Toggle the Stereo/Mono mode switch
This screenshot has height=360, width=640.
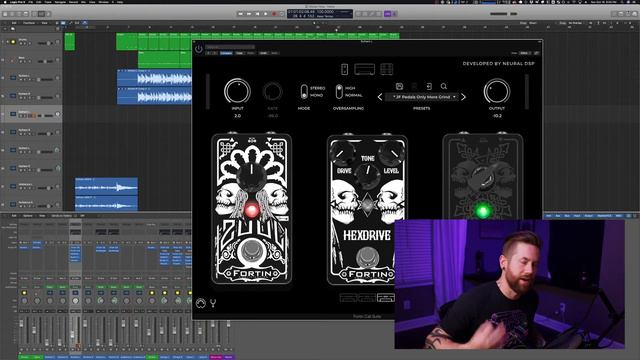click(304, 91)
